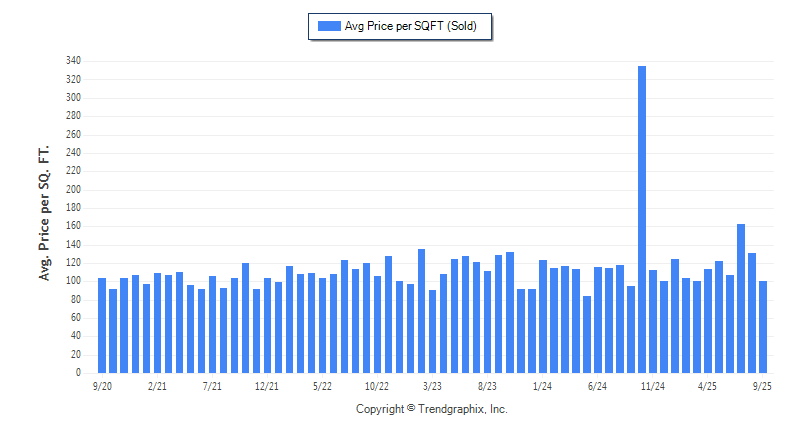Click the blue legend color swatch
The image size is (800, 434).
click(328, 27)
